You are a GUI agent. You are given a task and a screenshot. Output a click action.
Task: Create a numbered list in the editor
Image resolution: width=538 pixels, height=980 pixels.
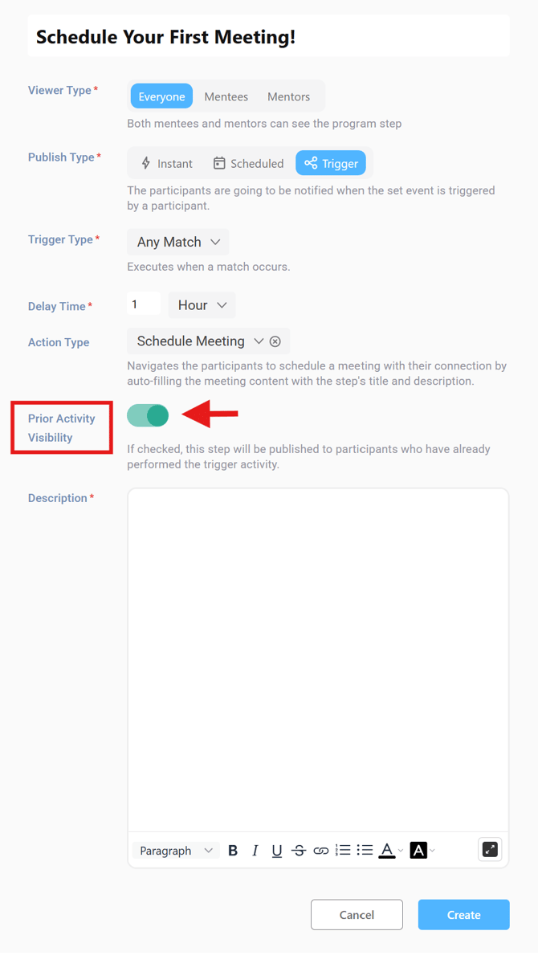tap(343, 850)
